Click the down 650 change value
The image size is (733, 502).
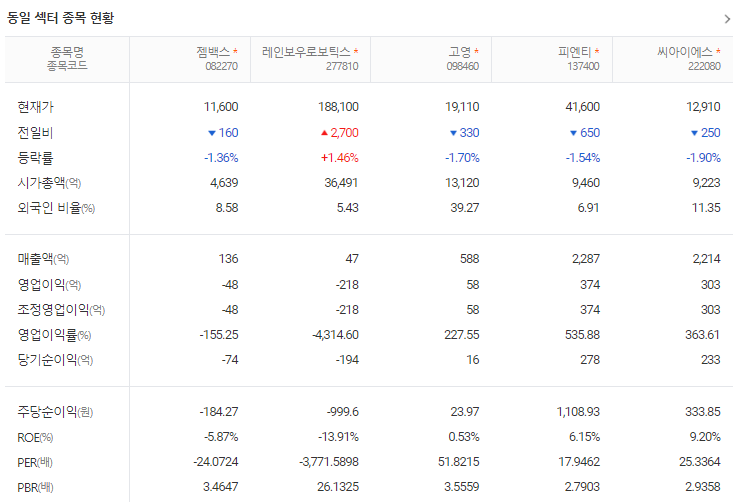coord(585,133)
